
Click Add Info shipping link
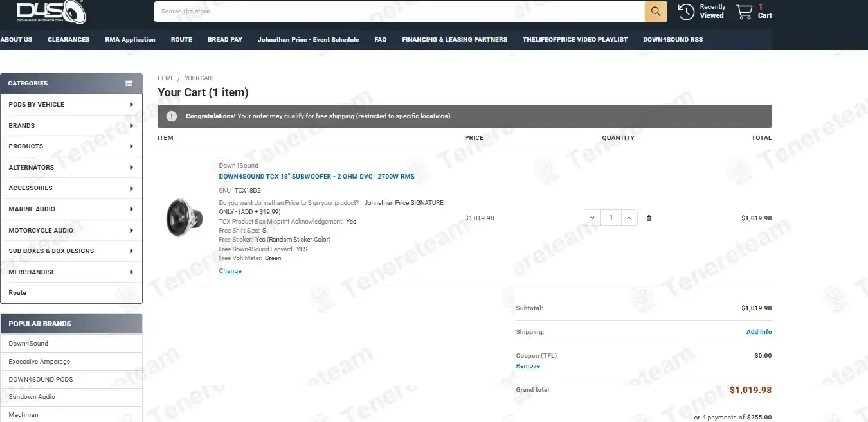759,332
